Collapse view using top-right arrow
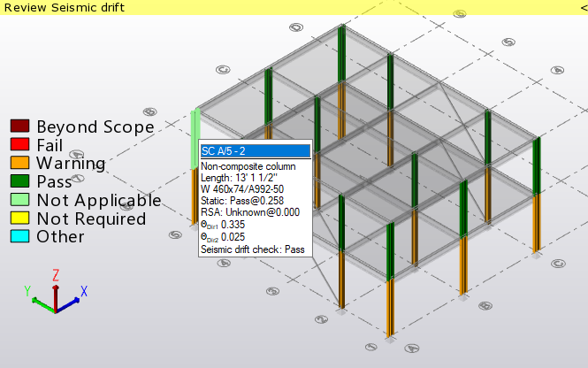Image resolution: width=588 pixels, height=368 pixels. (x=581, y=7)
